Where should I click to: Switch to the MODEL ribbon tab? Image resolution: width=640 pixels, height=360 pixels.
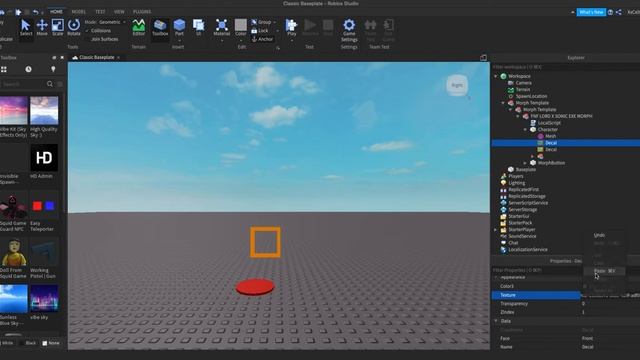[x=79, y=12]
